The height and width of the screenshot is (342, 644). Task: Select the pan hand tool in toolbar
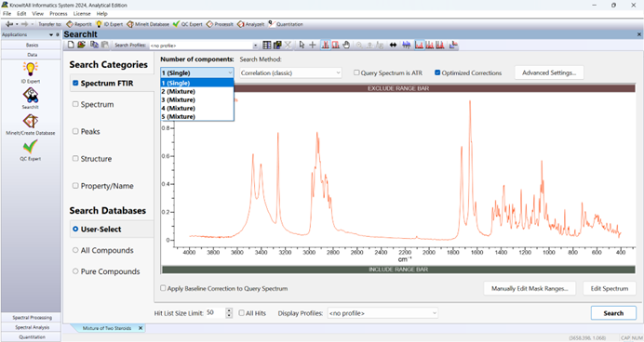pos(346,46)
